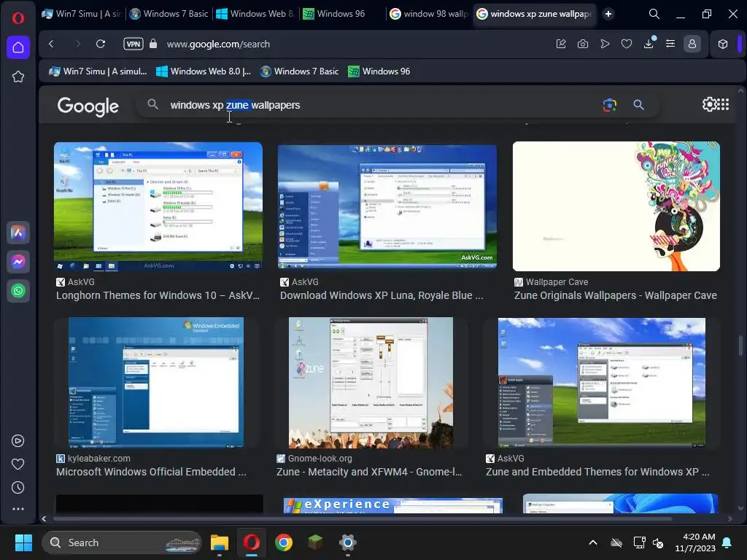Click the Gnome-look.org source label

320,459
